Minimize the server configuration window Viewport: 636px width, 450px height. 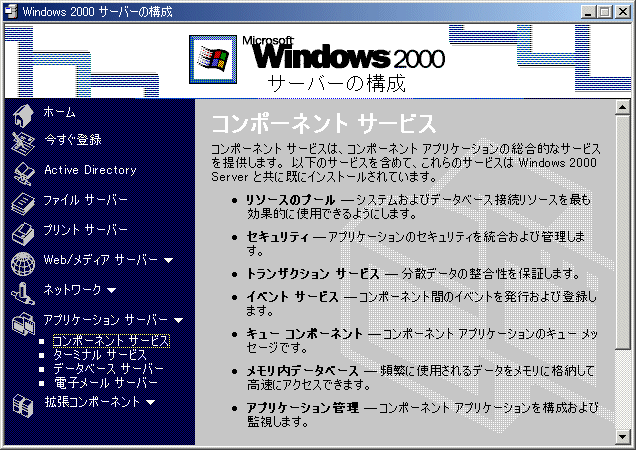(x=588, y=12)
